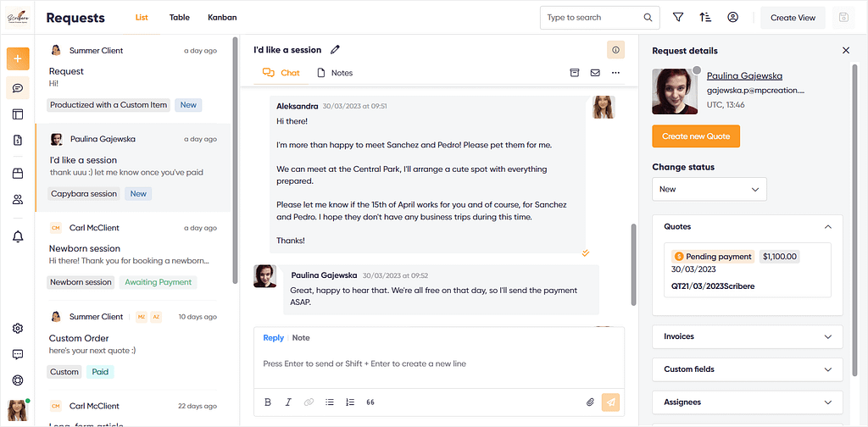Viewport: 868px width, 427px height.
Task: Apply italic formatting in reply editor
Action: pyautogui.click(x=288, y=402)
